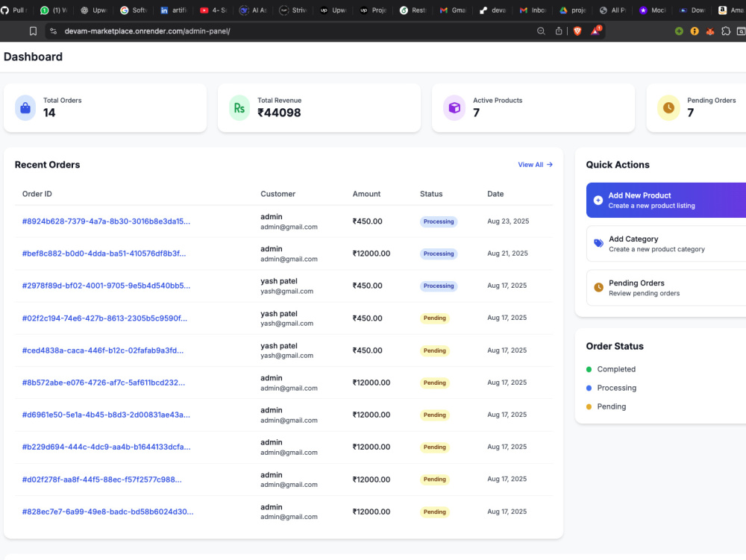The image size is (746, 560).
Task: Open site information icon in address bar
Action: pyautogui.click(x=53, y=31)
